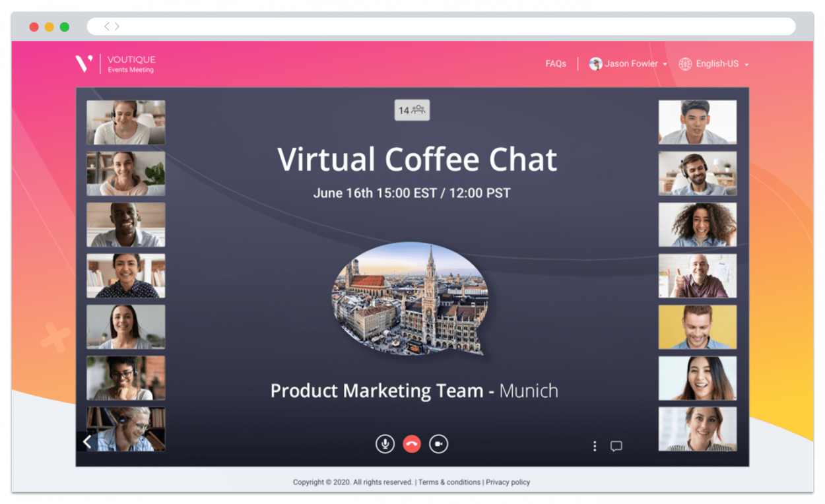The image size is (825, 504).
Task: Select the laughing woman with long dark hair
Action: point(698,378)
